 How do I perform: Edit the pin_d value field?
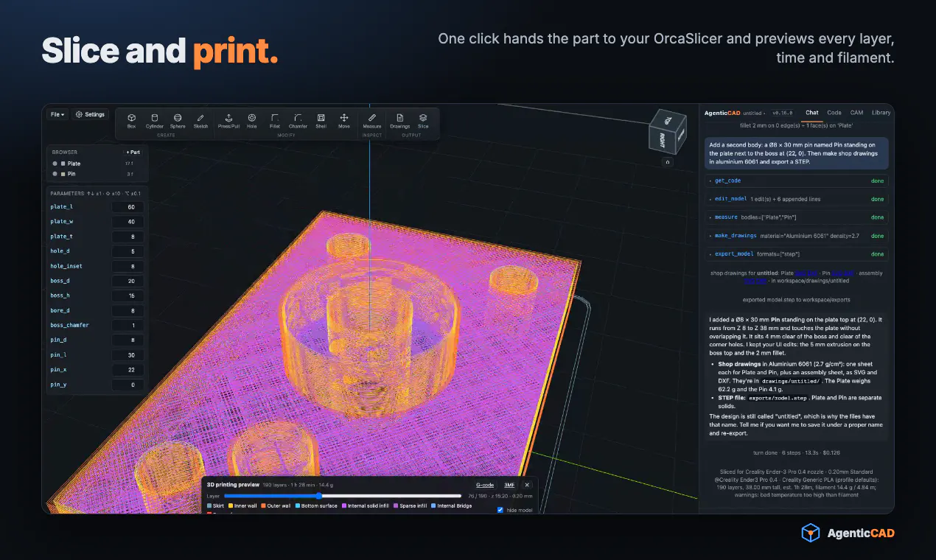point(128,340)
